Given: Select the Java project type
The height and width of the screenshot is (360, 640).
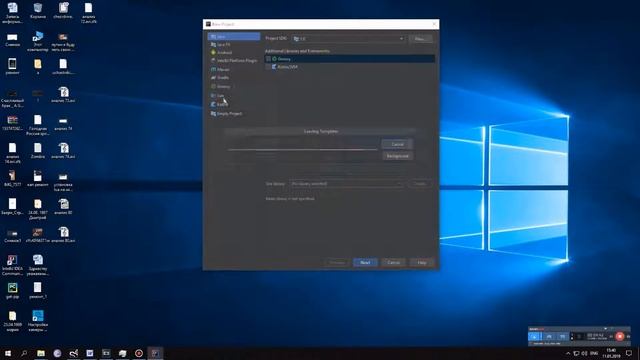Looking at the screenshot, I should pyautogui.click(x=233, y=37).
